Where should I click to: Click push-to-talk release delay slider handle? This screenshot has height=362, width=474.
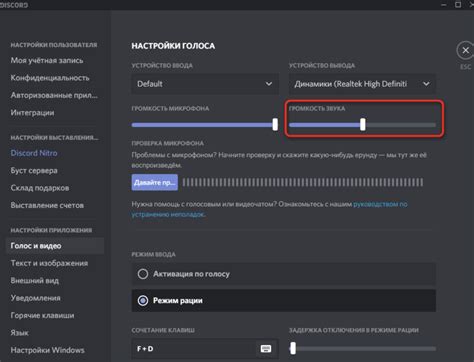click(293, 348)
